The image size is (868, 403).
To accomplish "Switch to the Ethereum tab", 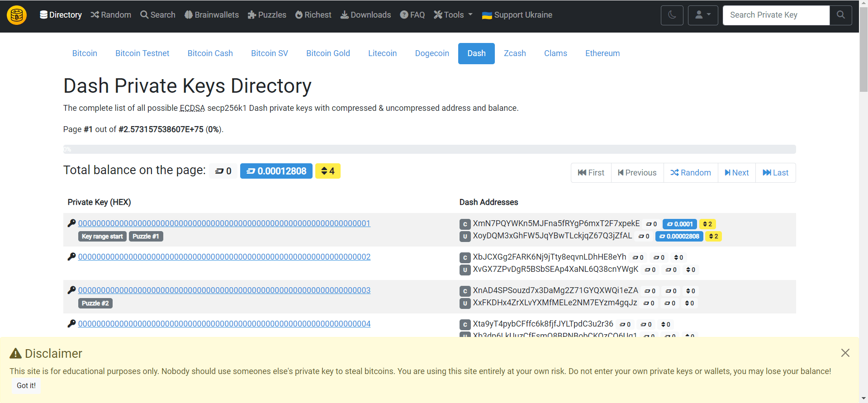I will (602, 53).
